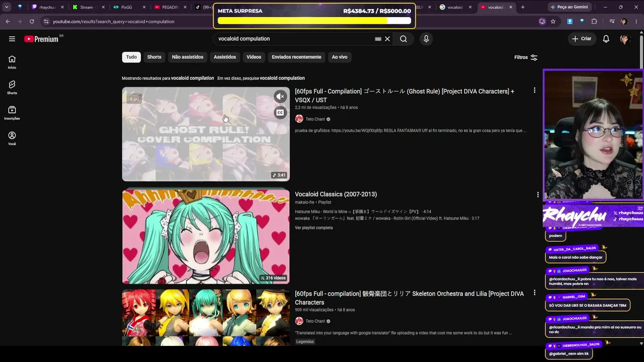The image size is (644, 362).
Task: Click the Vocaloid Classics playlist thumbnail
Action: coord(206,236)
